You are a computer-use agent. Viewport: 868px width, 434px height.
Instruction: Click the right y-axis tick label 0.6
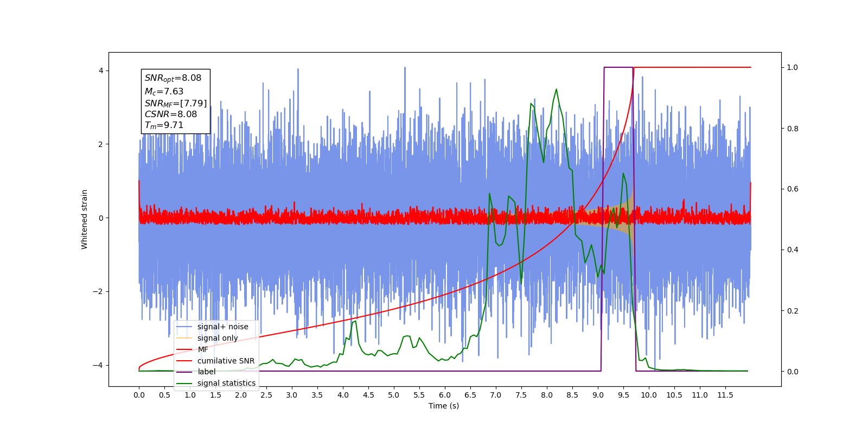(x=793, y=189)
